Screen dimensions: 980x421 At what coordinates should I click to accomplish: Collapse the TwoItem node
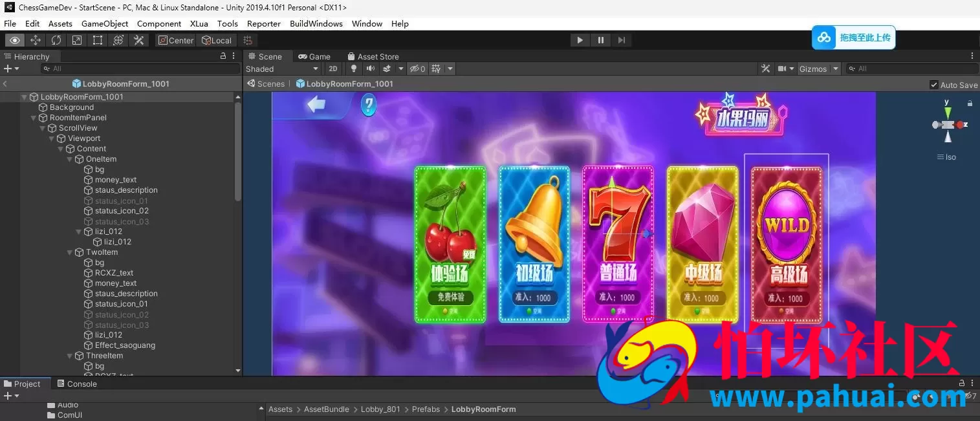(x=70, y=252)
